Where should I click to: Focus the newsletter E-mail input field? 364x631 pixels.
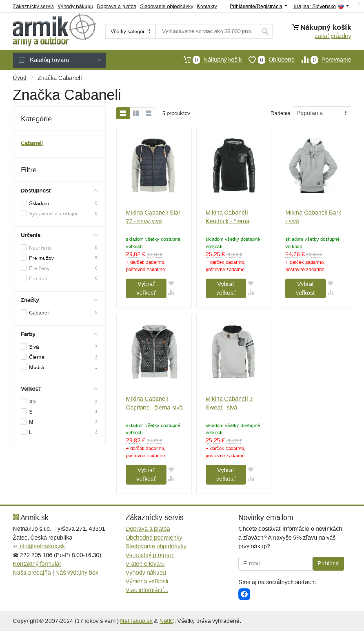(x=275, y=564)
